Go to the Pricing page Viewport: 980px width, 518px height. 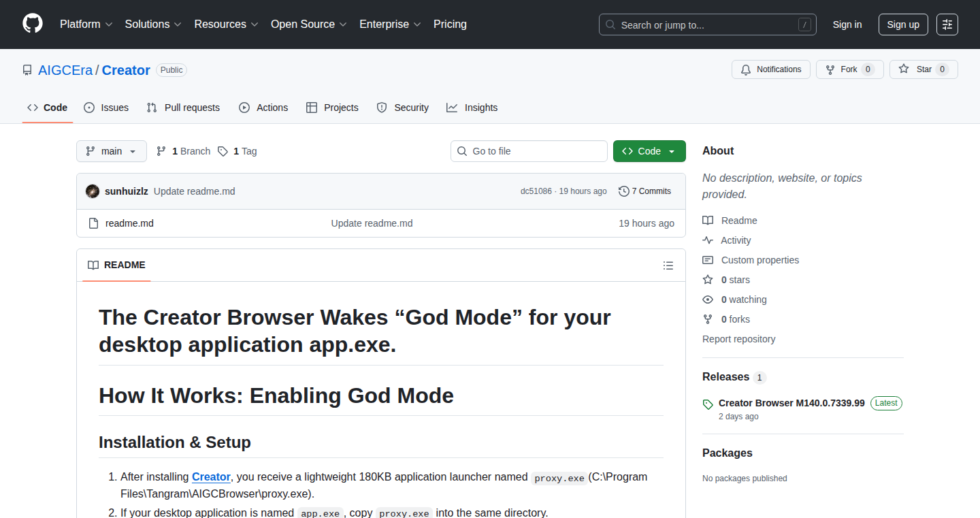450,25
